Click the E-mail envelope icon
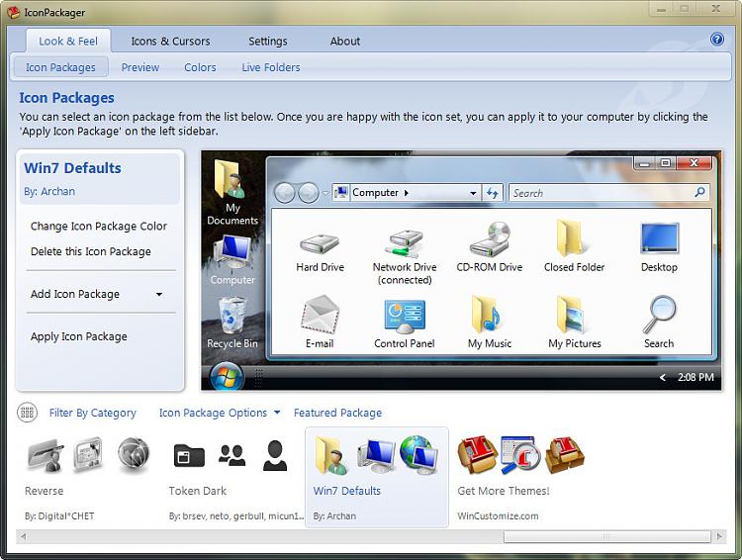 pyautogui.click(x=321, y=314)
